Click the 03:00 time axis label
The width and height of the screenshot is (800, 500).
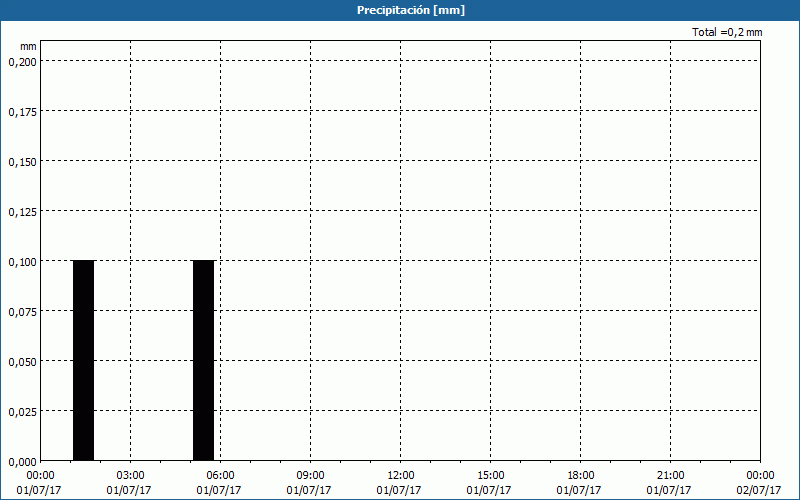pos(131,476)
